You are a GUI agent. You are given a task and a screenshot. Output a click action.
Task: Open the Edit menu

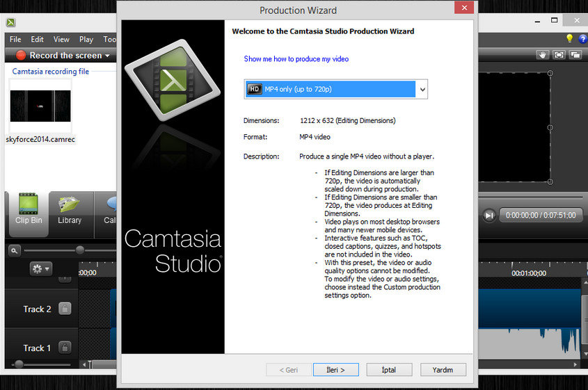(37, 40)
